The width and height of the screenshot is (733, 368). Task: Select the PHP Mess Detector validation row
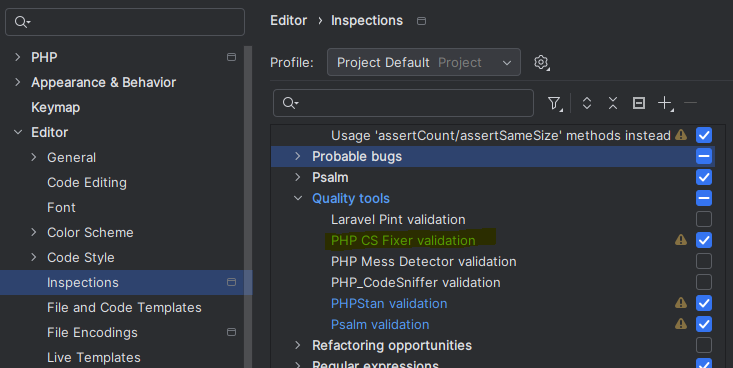coord(493,261)
